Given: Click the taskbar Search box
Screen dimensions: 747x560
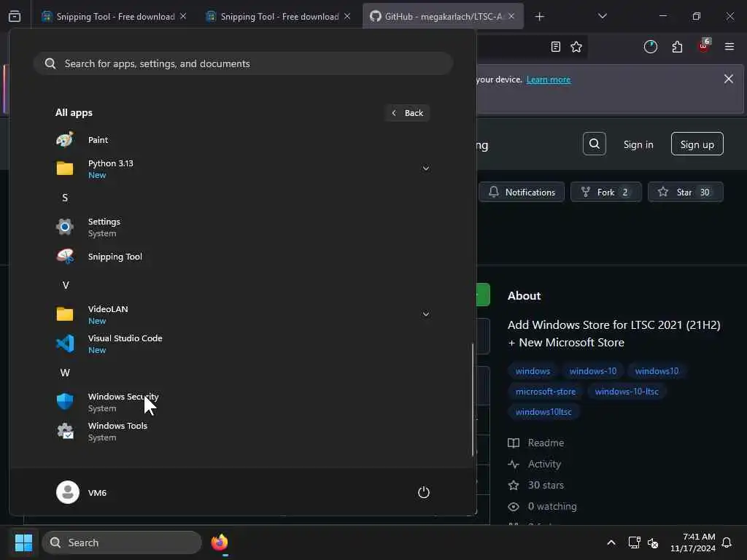Looking at the screenshot, I should (x=122, y=542).
